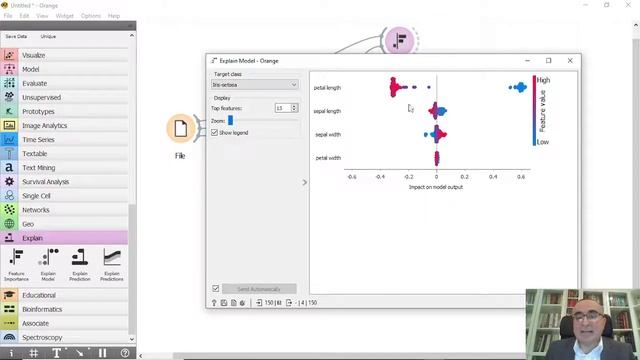Expand the Time Series category
640x360 pixels.
pyautogui.click(x=64, y=140)
